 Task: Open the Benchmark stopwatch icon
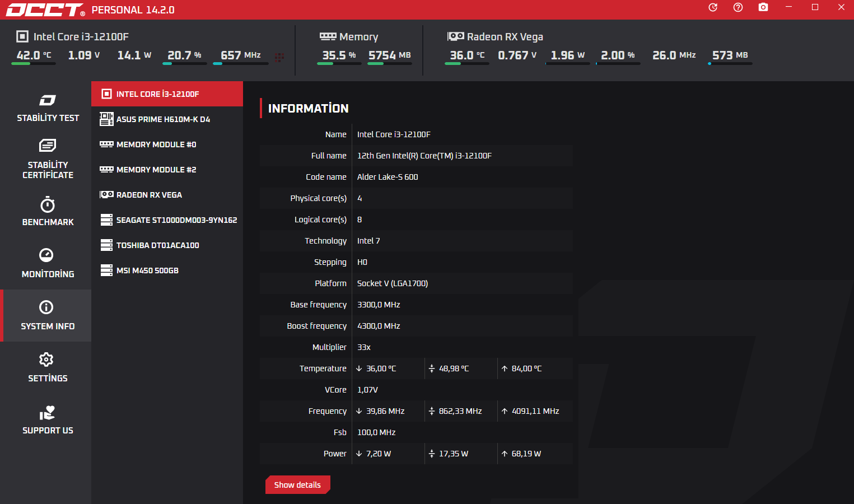pos(48,204)
